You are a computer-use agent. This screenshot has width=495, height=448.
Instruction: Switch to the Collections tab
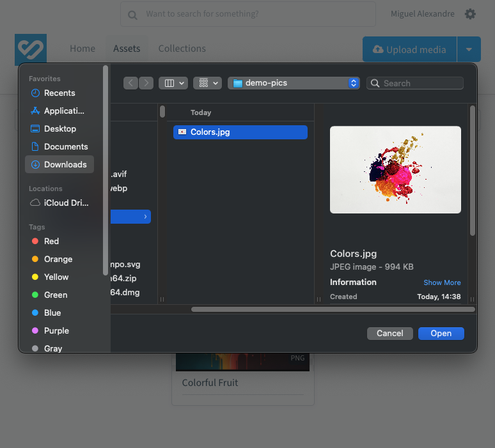[x=182, y=49]
